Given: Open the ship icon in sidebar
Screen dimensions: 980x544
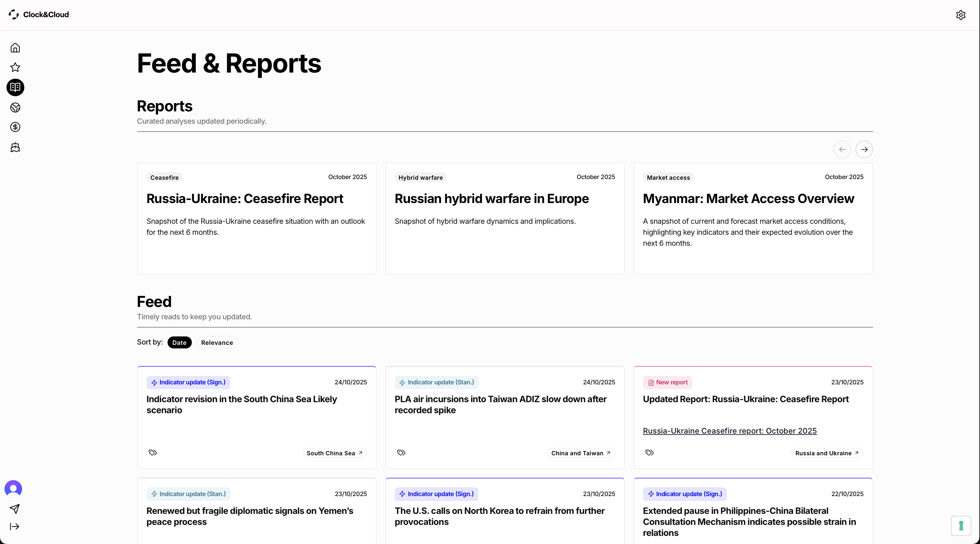Looking at the screenshot, I should tap(15, 147).
